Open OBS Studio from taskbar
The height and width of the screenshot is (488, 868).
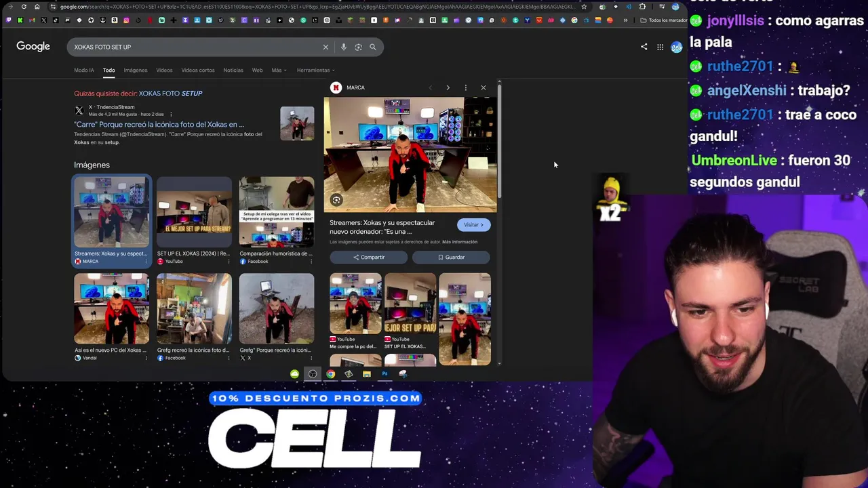click(x=313, y=373)
